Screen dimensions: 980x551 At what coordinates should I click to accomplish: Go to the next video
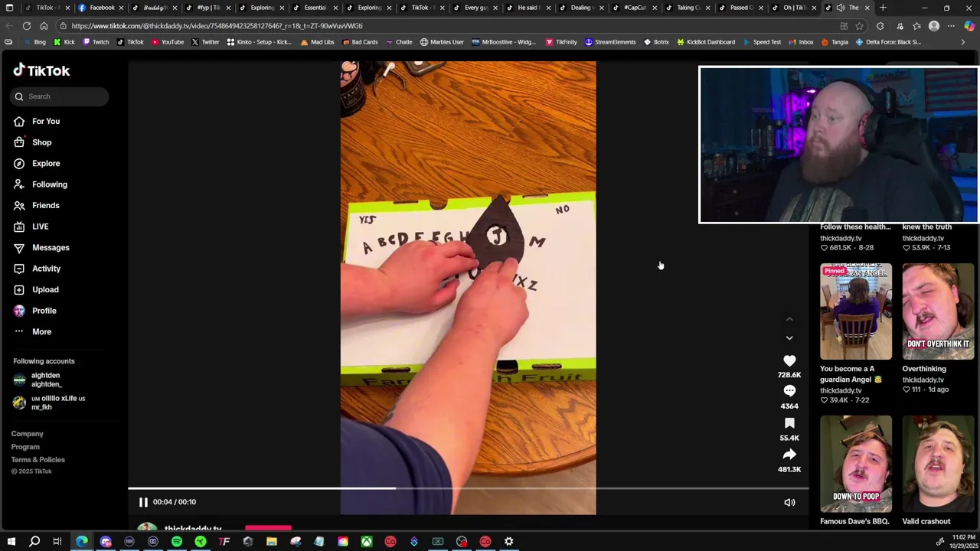coord(789,337)
